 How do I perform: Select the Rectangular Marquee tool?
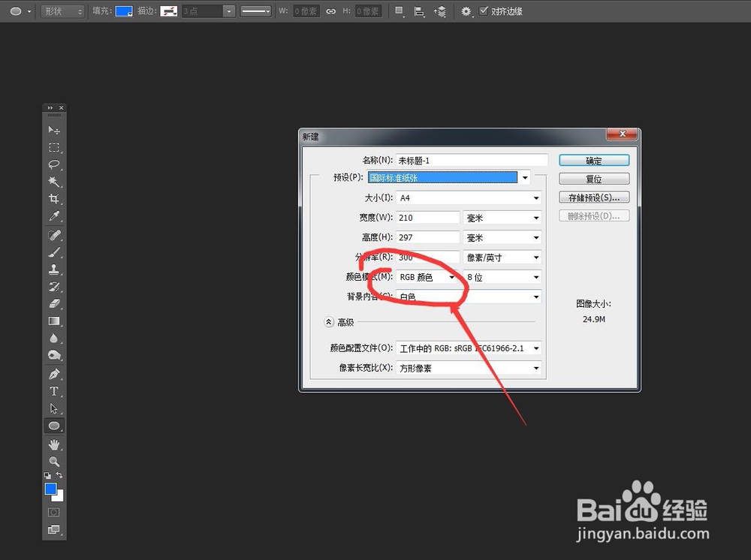(x=54, y=148)
